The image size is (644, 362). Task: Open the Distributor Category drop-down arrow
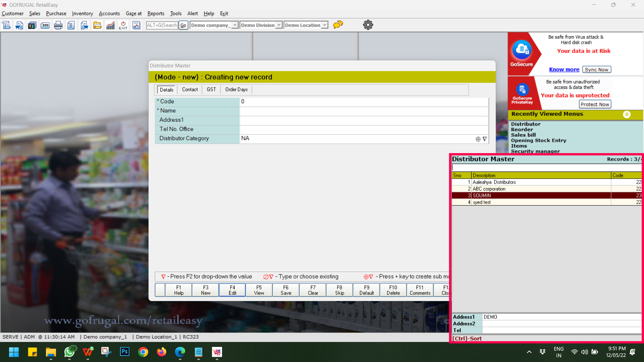(485, 139)
